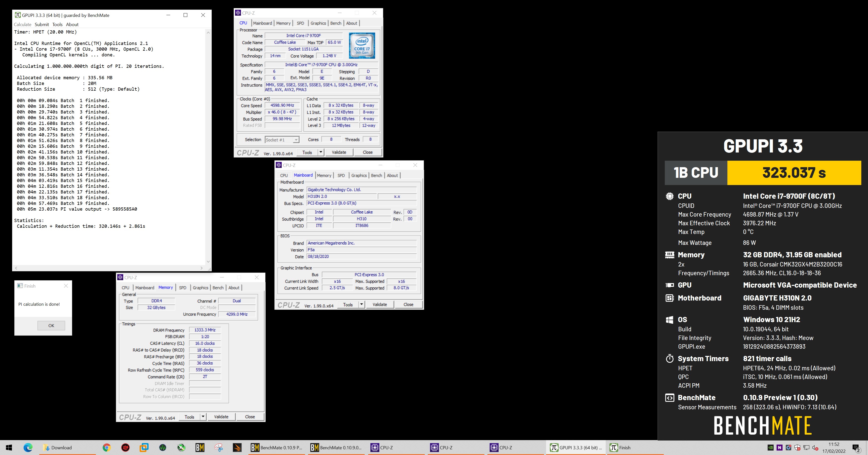This screenshot has height=455, width=868.
Task: Click Close button in motherboard CPU-Z window
Action: click(408, 304)
